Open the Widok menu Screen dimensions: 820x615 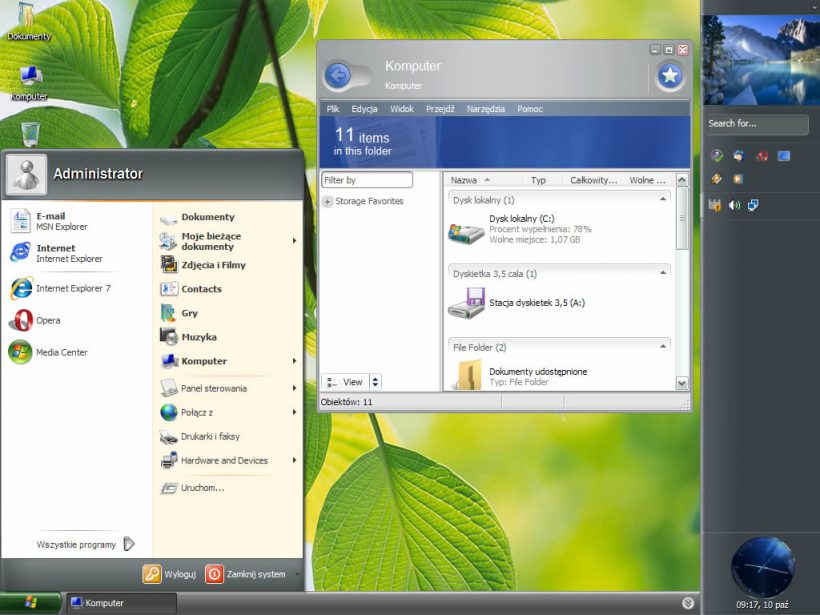pos(402,109)
